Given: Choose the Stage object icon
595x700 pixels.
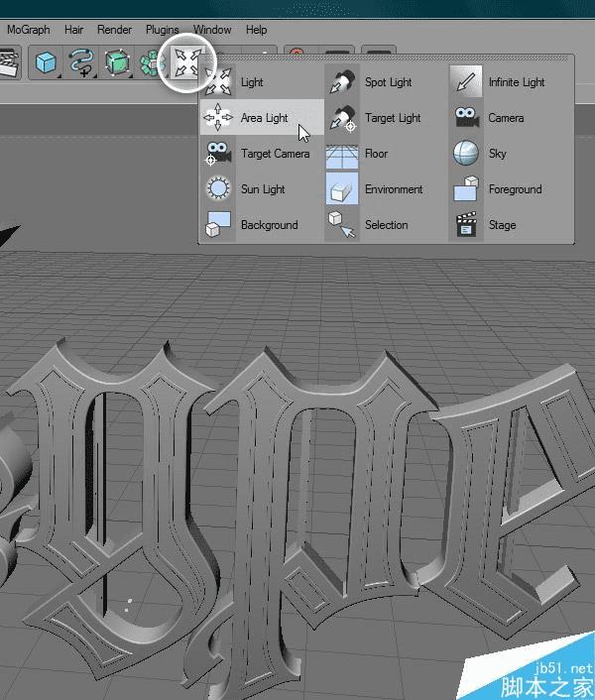Looking at the screenshot, I should pyautogui.click(x=466, y=224).
